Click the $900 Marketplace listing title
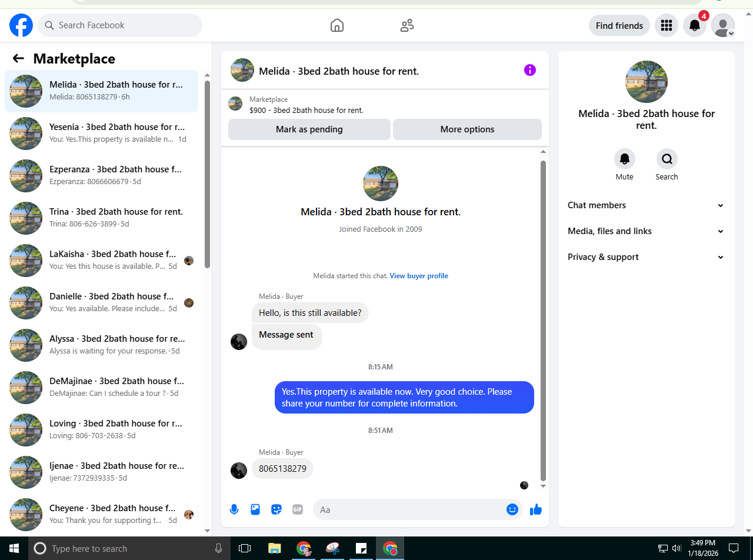753x560 pixels. 306,110
